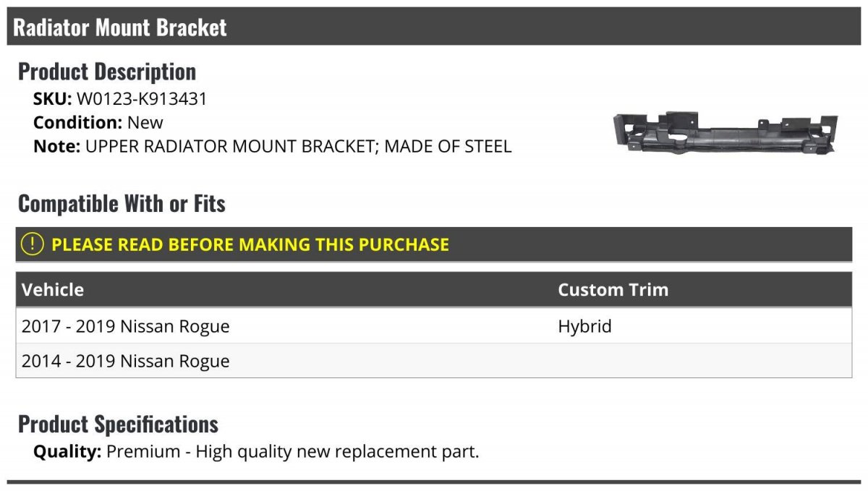This screenshot has width=868, height=491.
Task: Open the radiator mount bracket product image
Action: (x=726, y=133)
